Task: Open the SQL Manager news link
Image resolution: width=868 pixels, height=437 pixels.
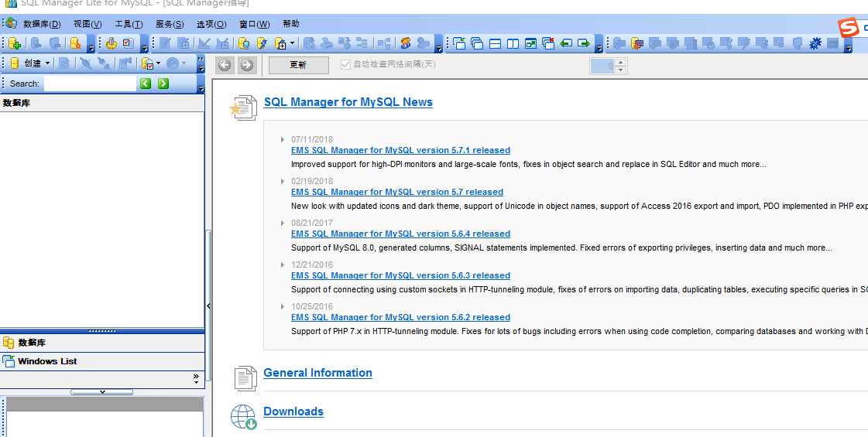Action: click(x=348, y=102)
